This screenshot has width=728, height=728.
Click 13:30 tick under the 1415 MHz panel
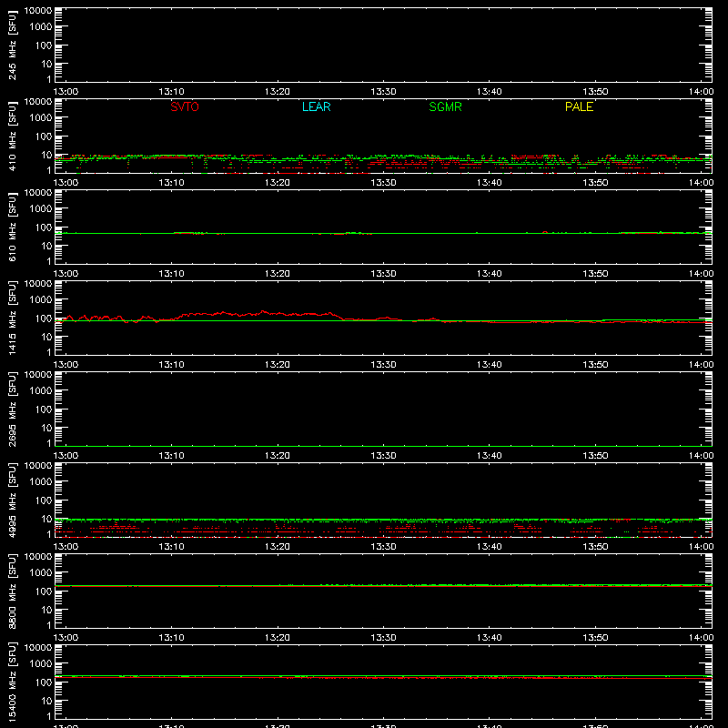pos(383,365)
